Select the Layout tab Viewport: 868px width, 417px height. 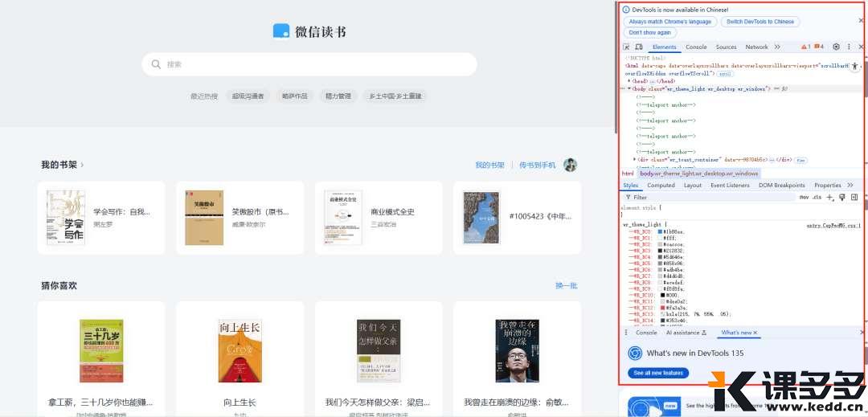(x=693, y=186)
